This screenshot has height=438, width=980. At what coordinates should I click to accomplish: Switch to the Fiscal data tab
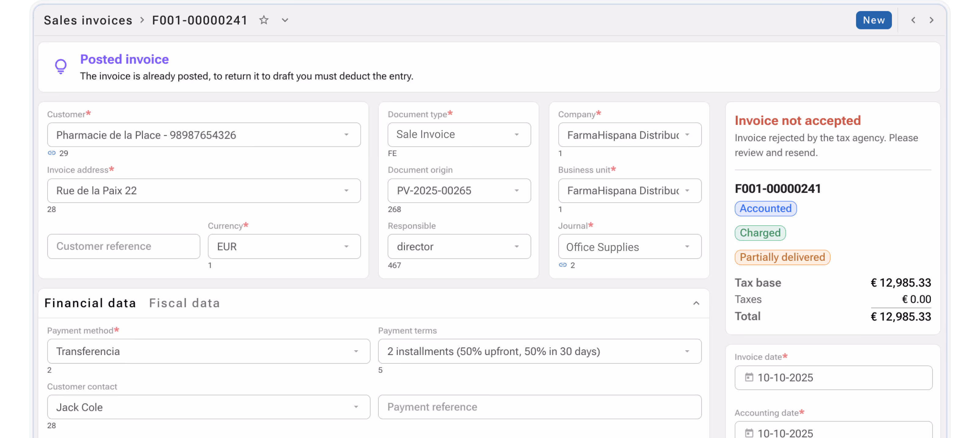(x=185, y=303)
